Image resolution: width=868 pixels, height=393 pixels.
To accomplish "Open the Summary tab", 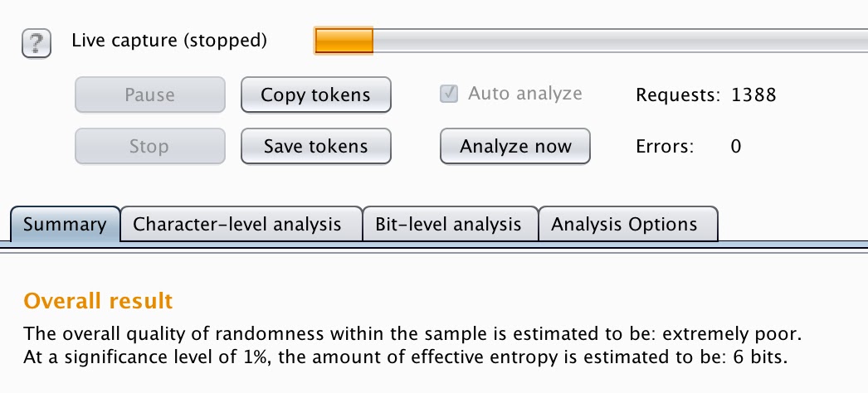I will [65, 225].
